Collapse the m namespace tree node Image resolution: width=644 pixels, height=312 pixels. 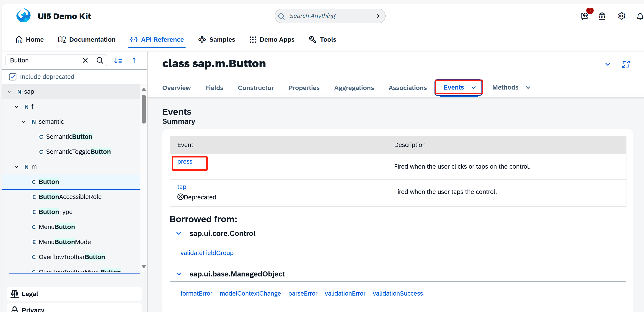16,167
